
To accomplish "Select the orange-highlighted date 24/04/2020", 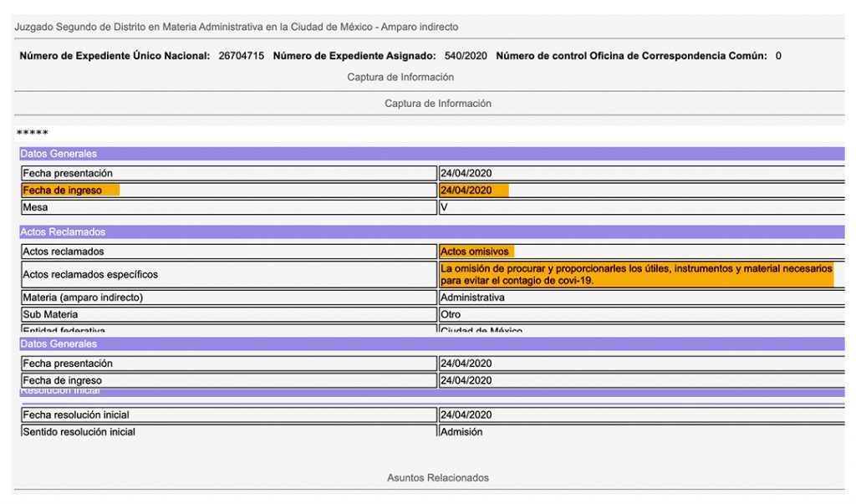I will pos(466,190).
